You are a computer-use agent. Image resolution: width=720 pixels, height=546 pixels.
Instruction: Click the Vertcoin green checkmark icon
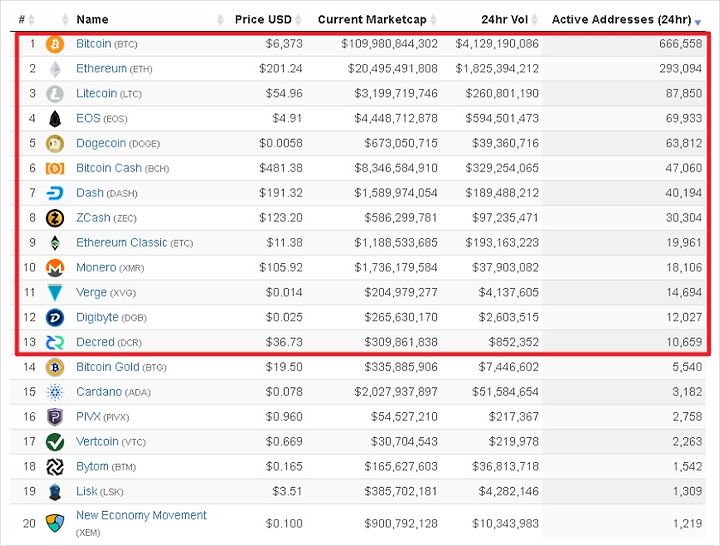click(55, 442)
